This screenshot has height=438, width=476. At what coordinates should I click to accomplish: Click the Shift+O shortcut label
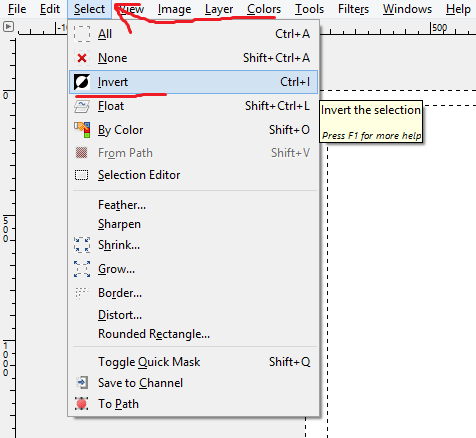289,130
